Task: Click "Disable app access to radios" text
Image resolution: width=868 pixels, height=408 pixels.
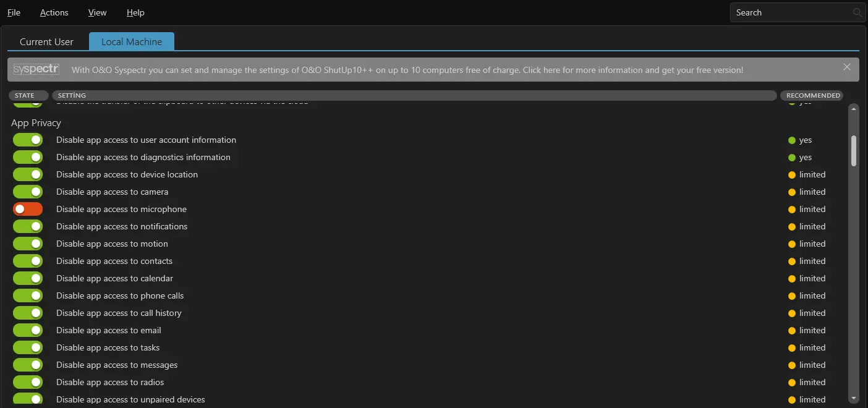Action: tap(110, 382)
